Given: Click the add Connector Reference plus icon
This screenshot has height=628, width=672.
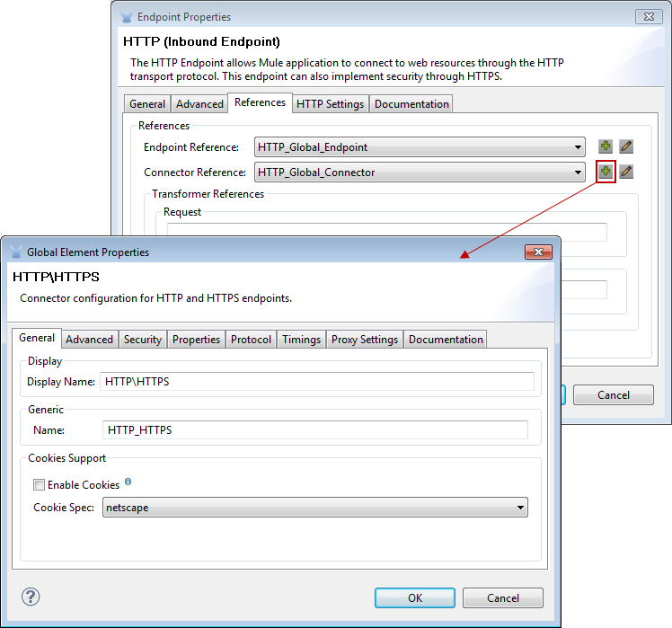Looking at the screenshot, I should tap(606, 172).
